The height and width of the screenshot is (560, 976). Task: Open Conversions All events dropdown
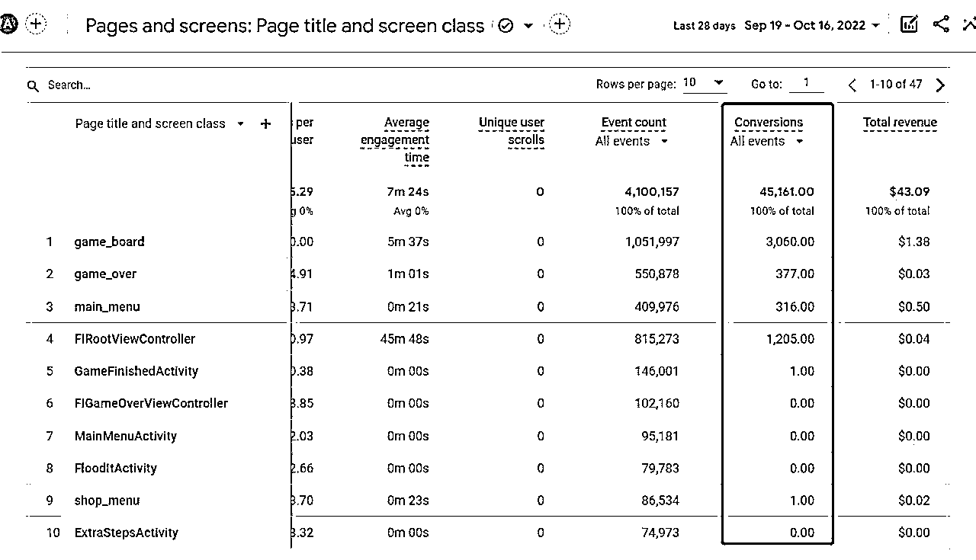click(767, 141)
